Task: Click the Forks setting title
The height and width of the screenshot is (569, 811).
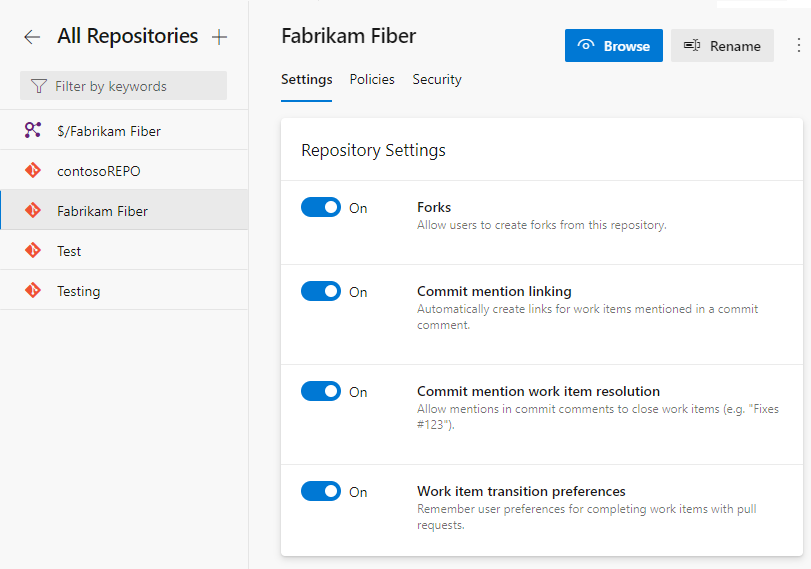Action: [x=434, y=207]
